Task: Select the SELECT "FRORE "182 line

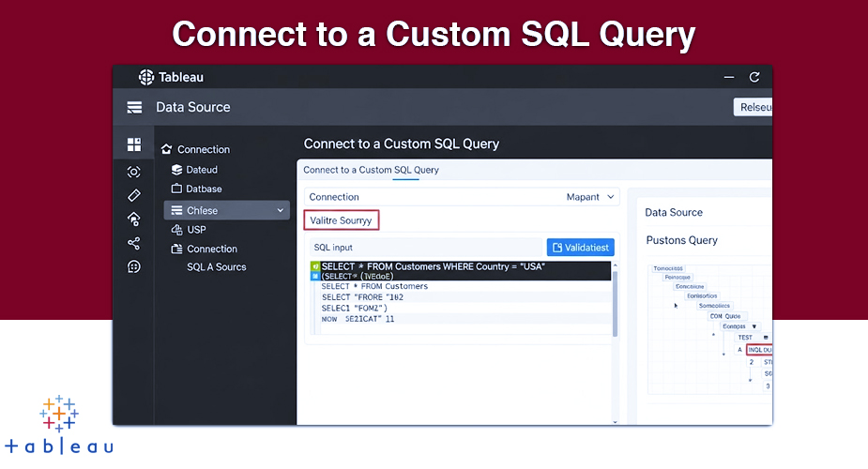Action: click(362, 297)
